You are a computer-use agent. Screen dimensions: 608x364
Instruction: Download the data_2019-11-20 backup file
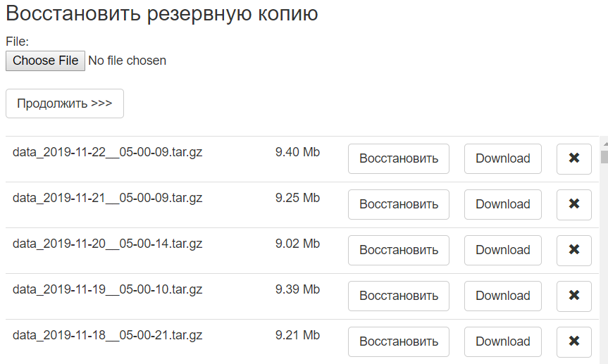click(502, 250)
